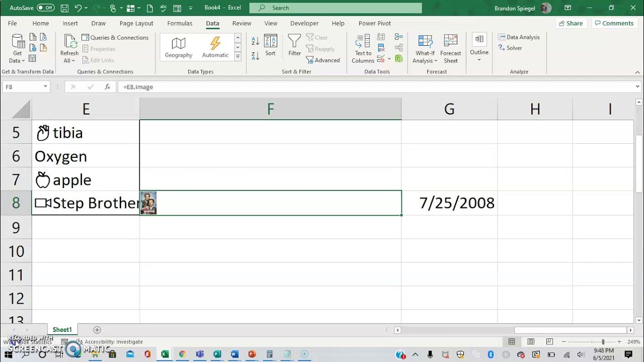Click the Manage Data Model icon
This screenshot has height=362, width=644.
coord(398,59)
